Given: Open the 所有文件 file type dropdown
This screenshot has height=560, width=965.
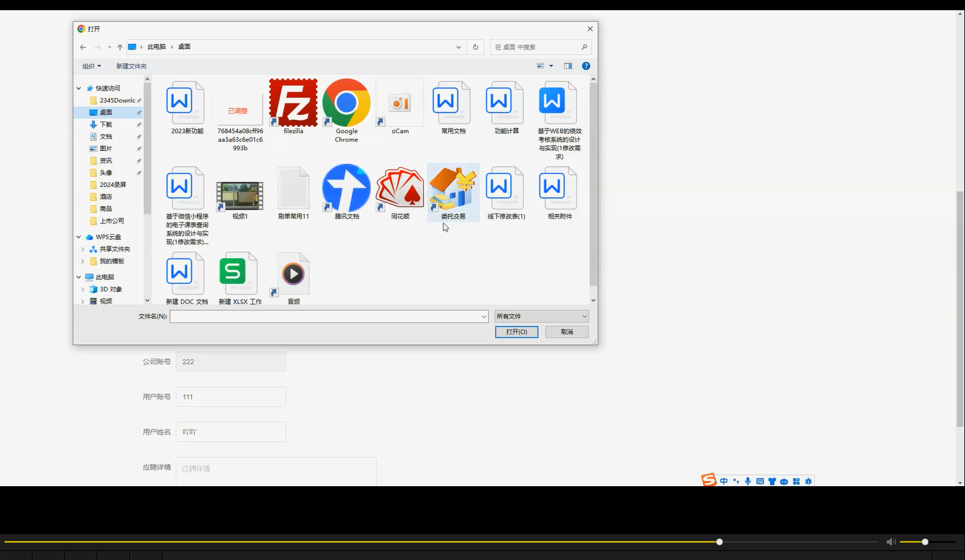Looking at the screenshot, I should (542, 316).
